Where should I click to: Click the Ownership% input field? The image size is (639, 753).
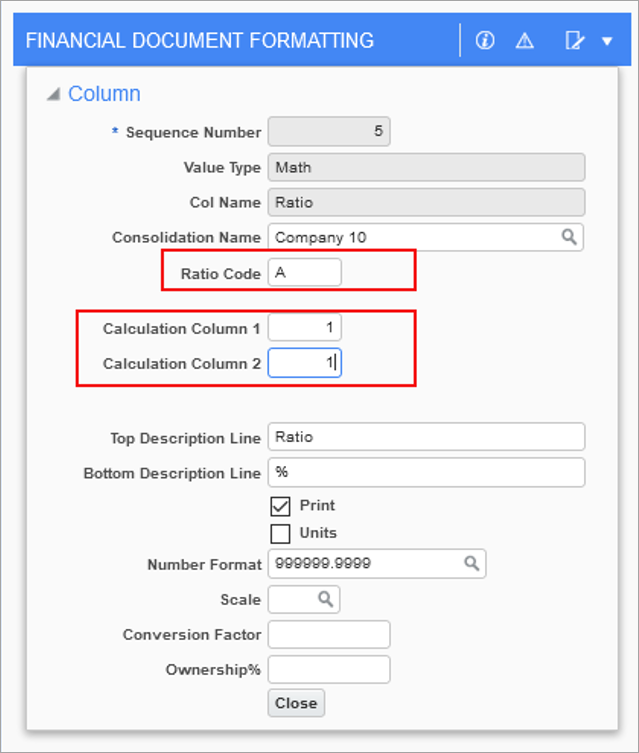329,669
